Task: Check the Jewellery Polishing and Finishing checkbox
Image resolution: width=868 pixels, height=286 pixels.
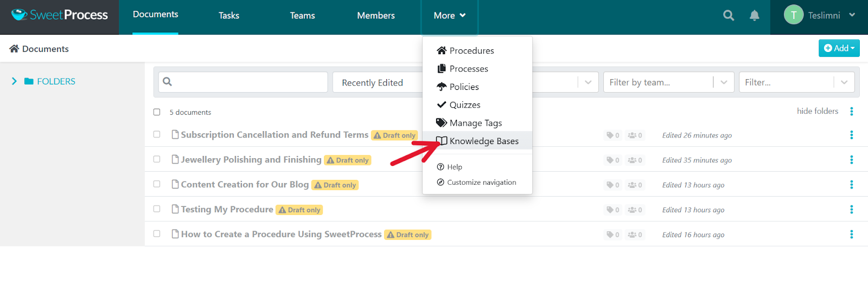Action: pos(157,159)
